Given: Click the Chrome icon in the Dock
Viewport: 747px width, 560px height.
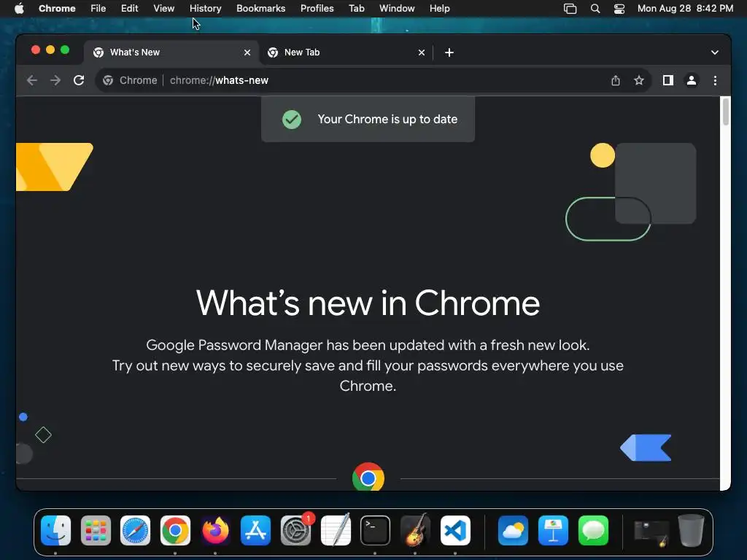Looking at the screenshot, I should click(175, 531).
